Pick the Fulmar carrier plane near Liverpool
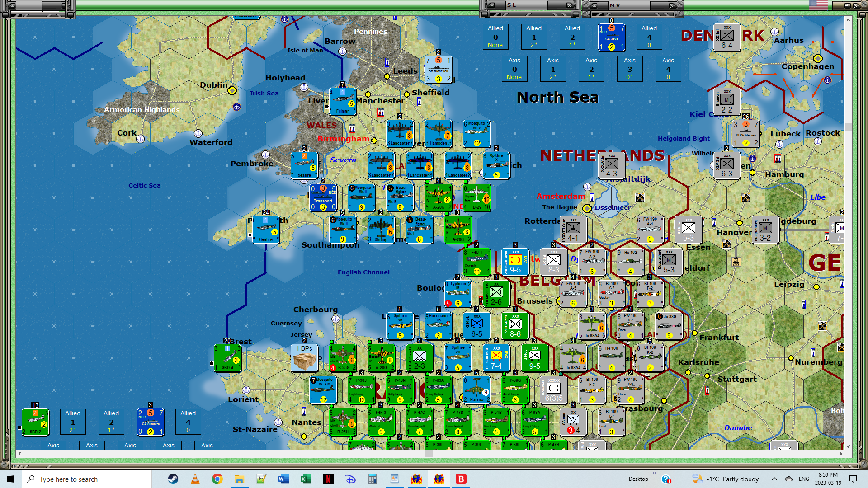The height and width of the screenshot is (488, 868). tap(342, 101)
